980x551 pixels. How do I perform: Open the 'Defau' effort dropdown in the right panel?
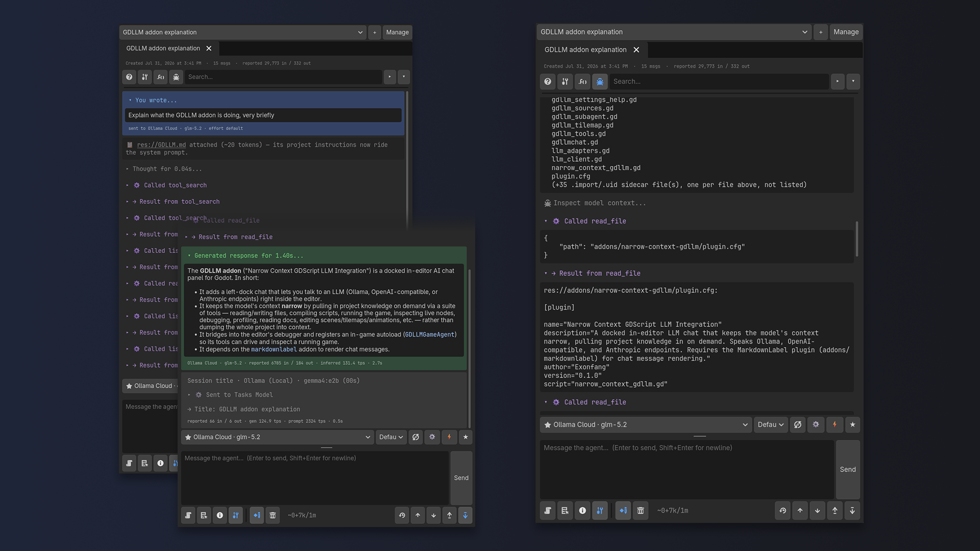pos(770,424)
